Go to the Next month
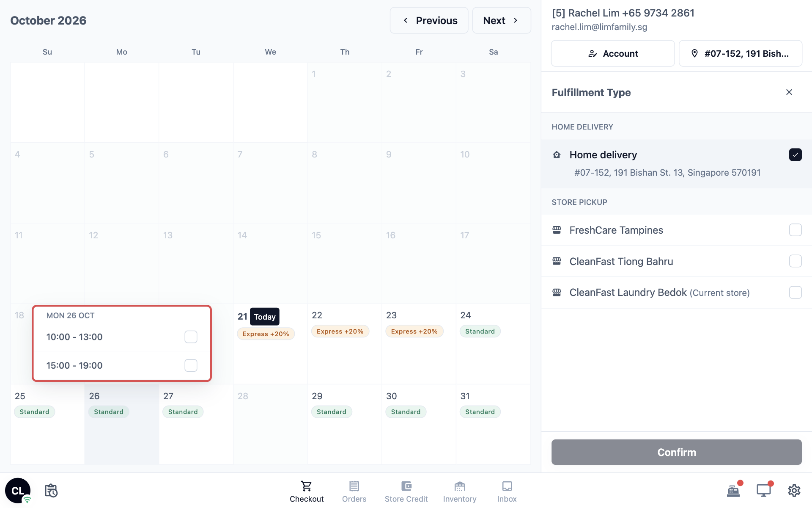The image size is (812, 508). (501, 20)
